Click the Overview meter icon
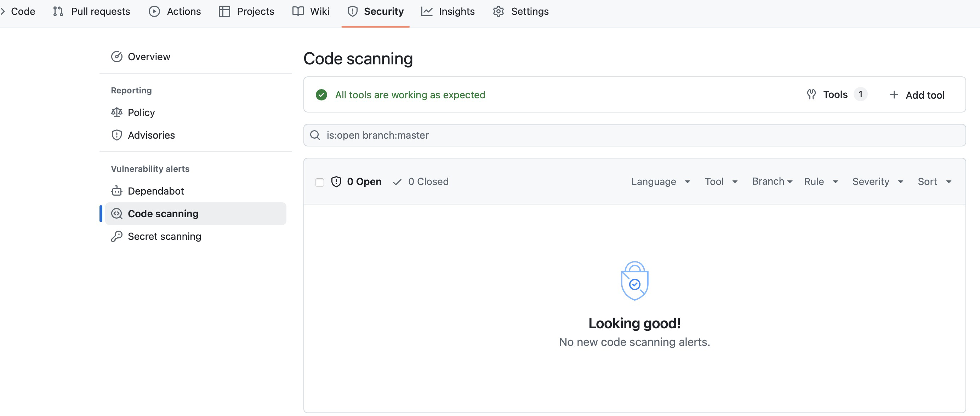Image resolution: width=980 pixels, height=416 pixels. [117, 57]
